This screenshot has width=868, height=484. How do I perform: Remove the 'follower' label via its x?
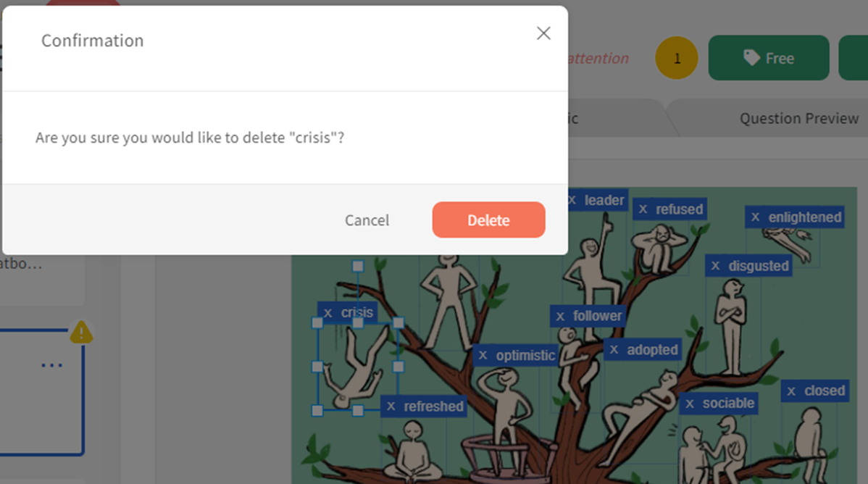coord(560,316)
